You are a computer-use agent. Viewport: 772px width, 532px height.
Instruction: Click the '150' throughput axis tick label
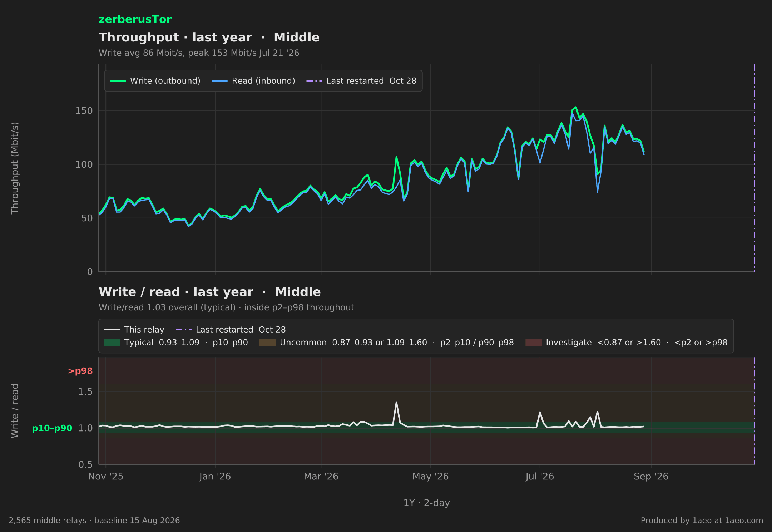coord(84,111)
